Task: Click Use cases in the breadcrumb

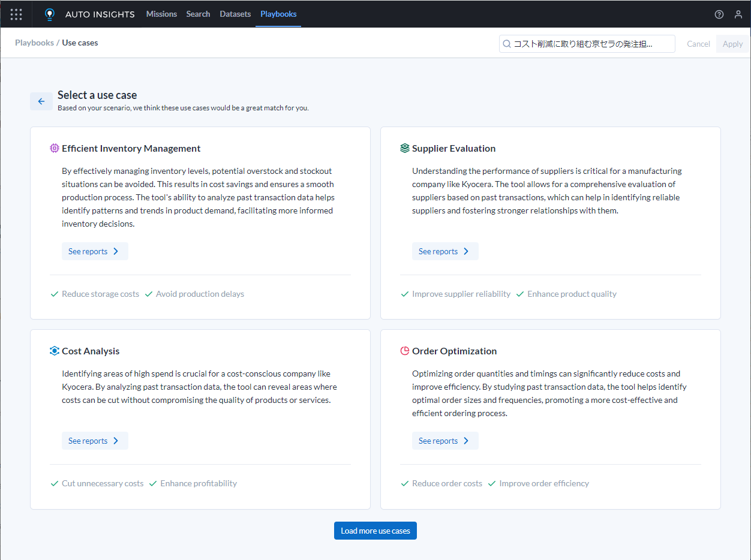Action: (80, 43)
